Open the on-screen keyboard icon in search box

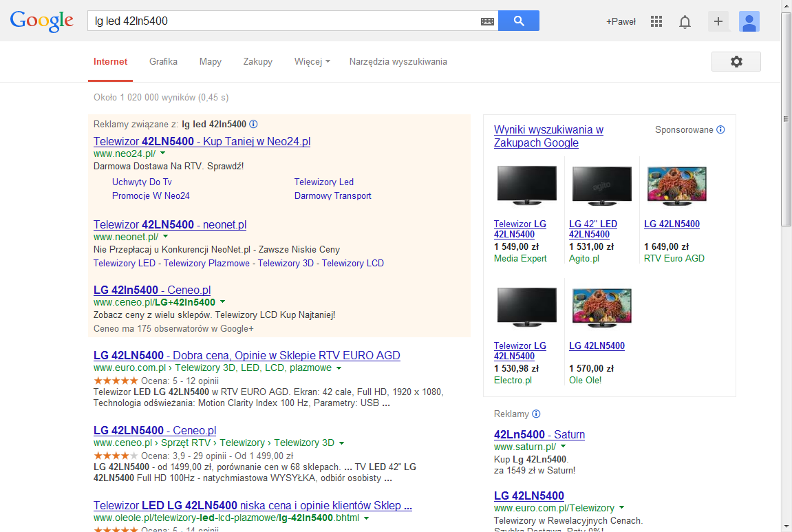(x=487, y=21)
